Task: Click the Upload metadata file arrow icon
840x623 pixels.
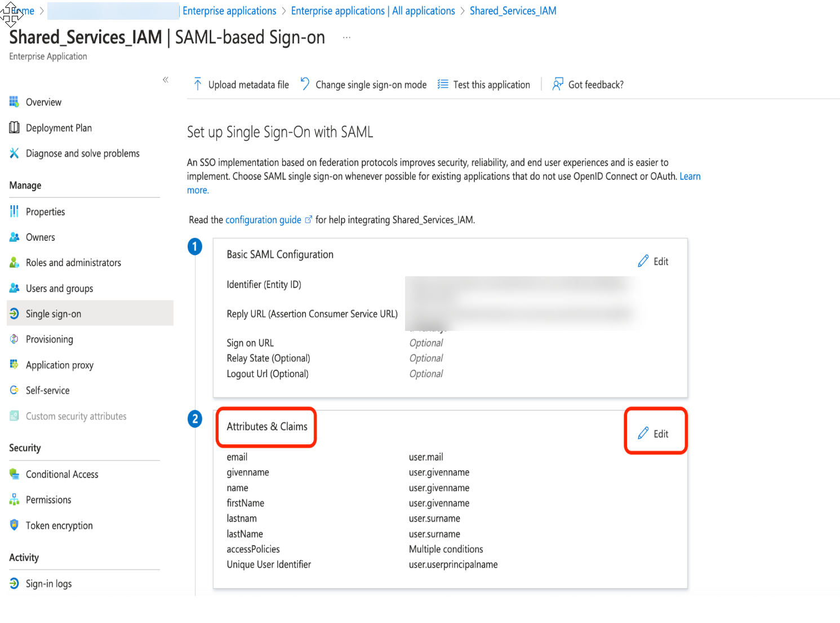Action: tap(198, 85)
